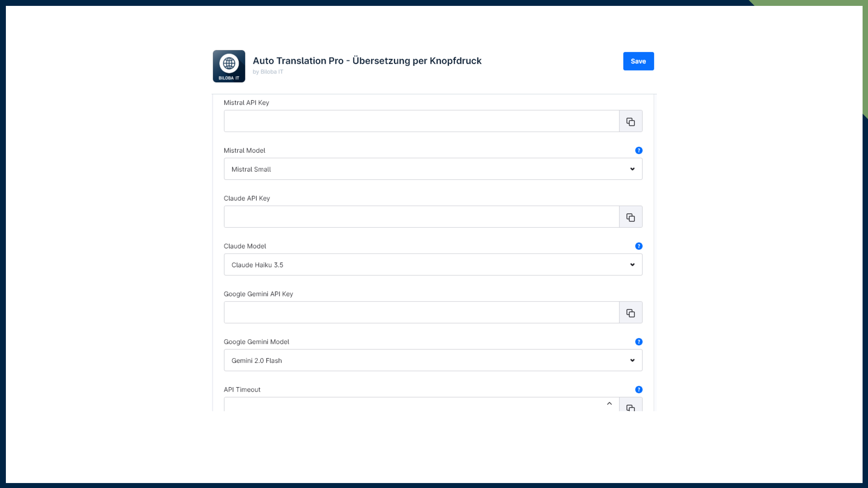Copy the Mistral API Key value
Screen dimensions: 868x488
[630, 122]
